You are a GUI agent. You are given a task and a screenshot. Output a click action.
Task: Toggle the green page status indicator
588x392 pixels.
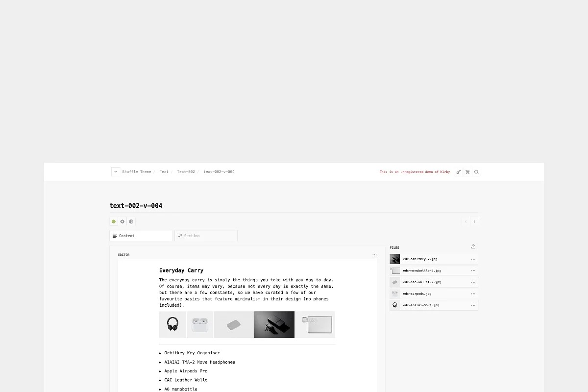pyautogui.click(x=114, y=221)
